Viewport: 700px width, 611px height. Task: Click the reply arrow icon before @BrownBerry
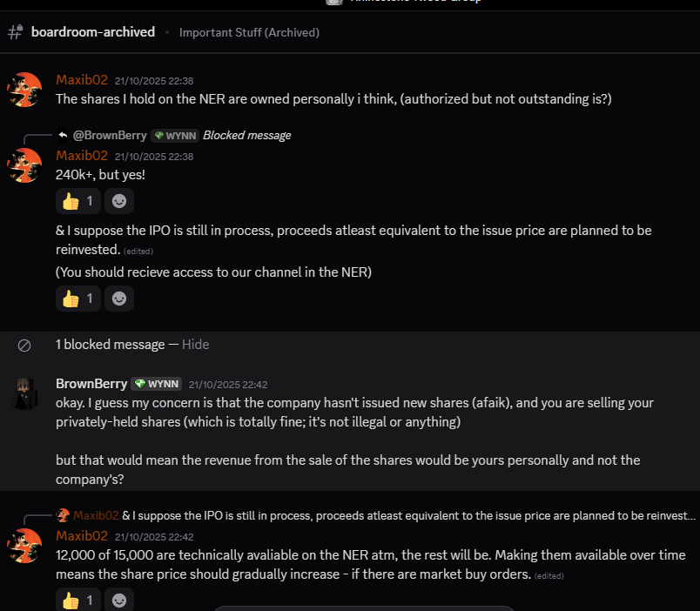(x=63, y=135)
